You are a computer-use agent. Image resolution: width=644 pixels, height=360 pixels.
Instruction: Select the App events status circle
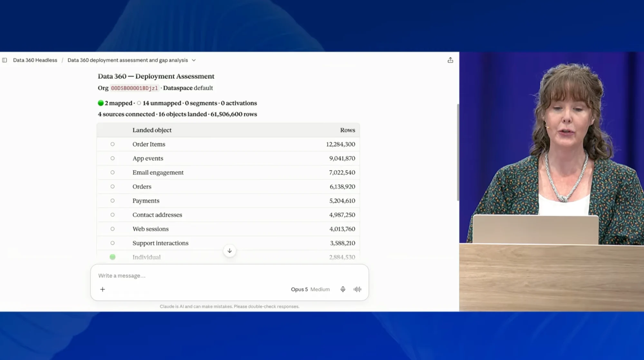coord(112,158)
